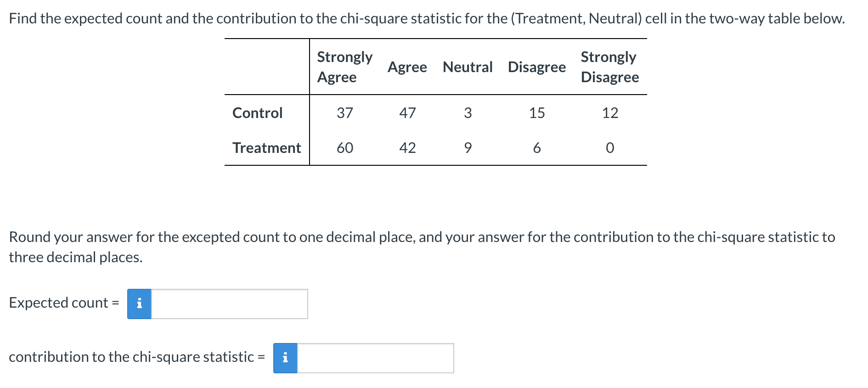
Task: Select the Treatment Neutral value 9
Action: click(x=468, y=147)
